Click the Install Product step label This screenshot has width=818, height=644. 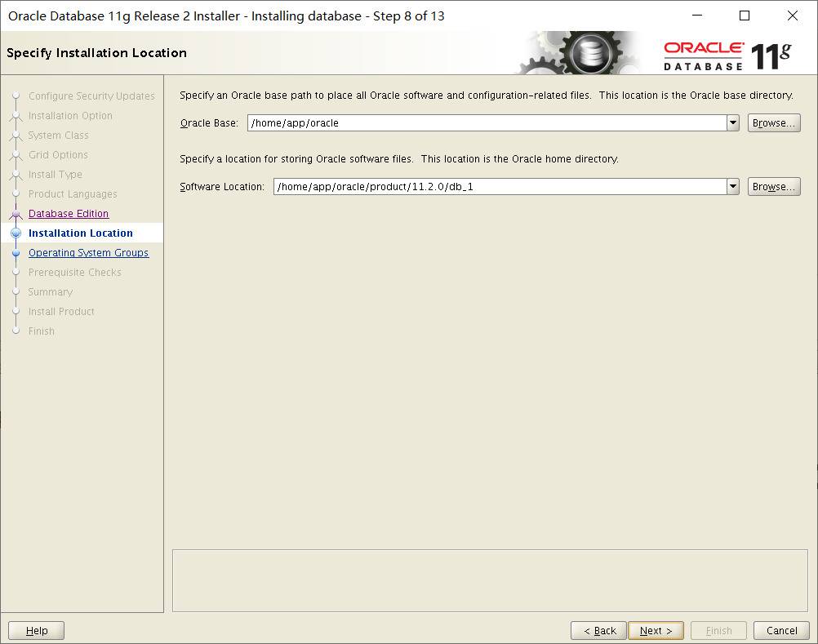(x=61, y=311)
